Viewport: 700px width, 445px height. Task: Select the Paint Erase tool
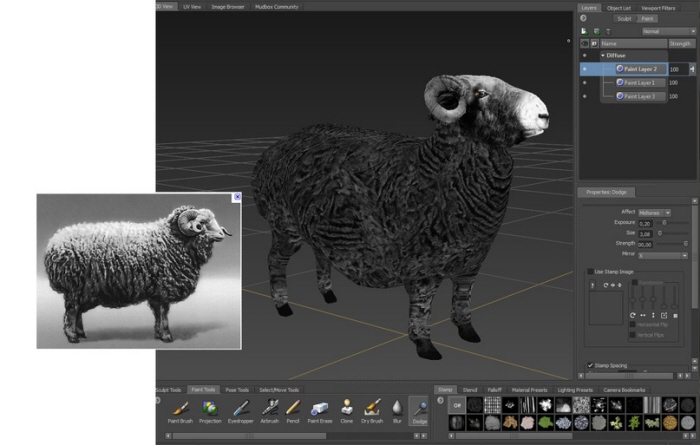[x=320, y=410]
